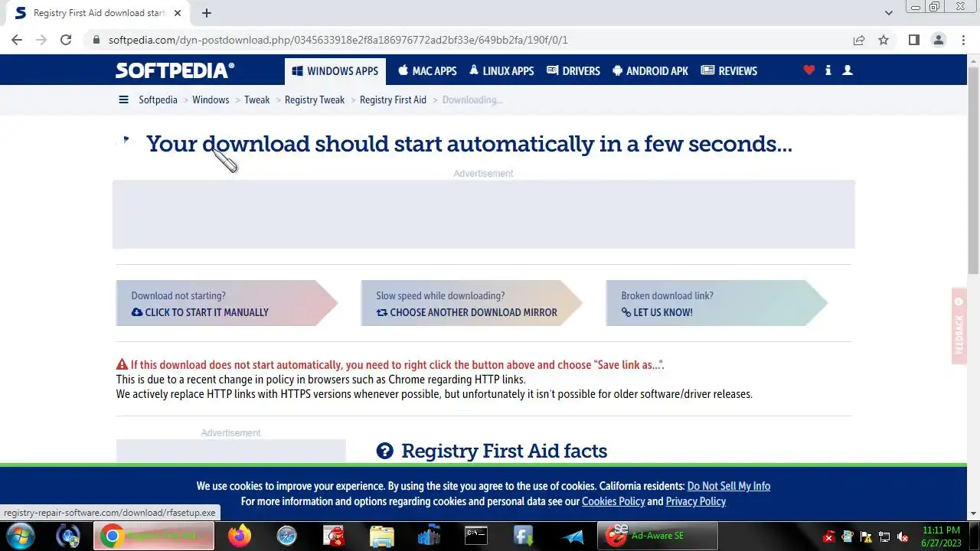Open the Privacy Policy link
The width and height of the screenshot is (980, 551).
[695, 501]
